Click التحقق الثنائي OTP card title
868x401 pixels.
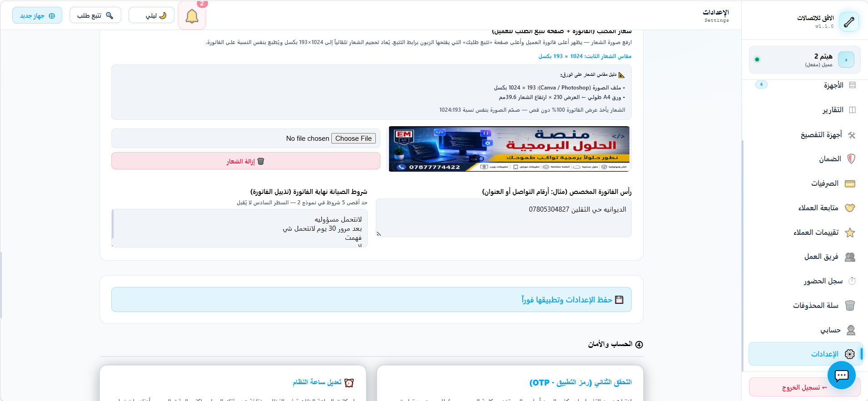tap(580, 383)
